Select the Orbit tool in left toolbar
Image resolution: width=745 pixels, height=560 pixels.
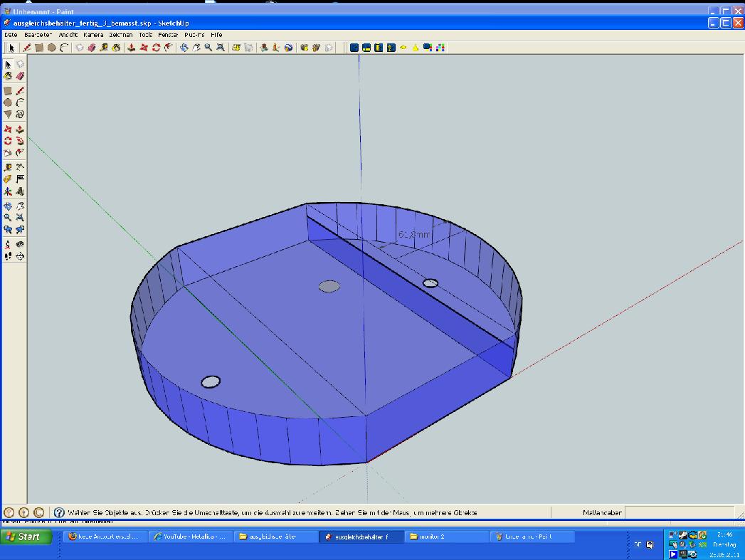click(8, 206)
